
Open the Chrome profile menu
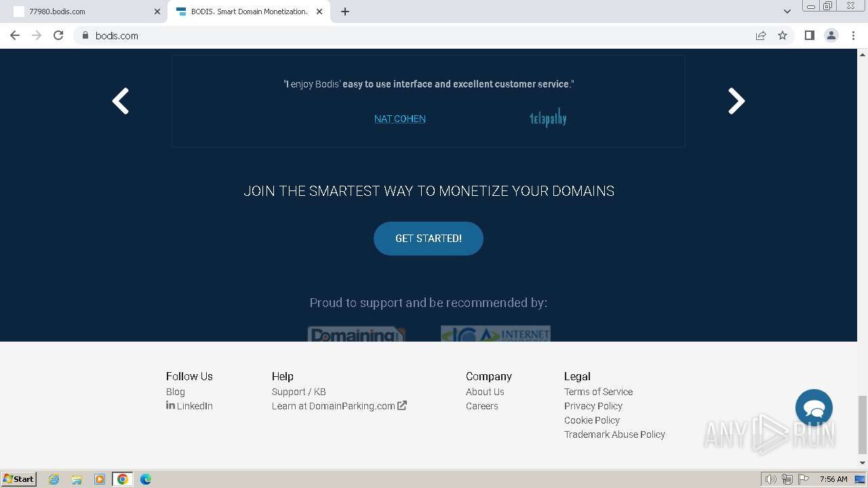(831, 35)
